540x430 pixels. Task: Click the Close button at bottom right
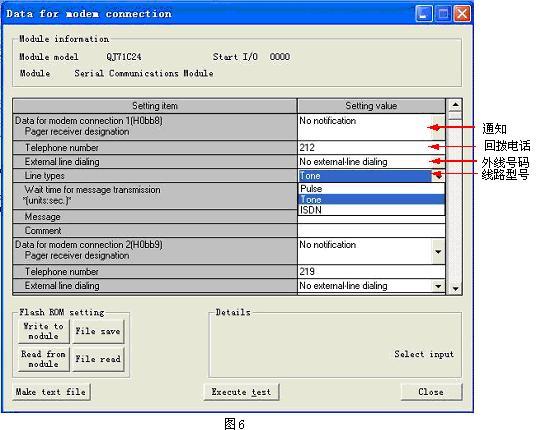click(431, 392)
